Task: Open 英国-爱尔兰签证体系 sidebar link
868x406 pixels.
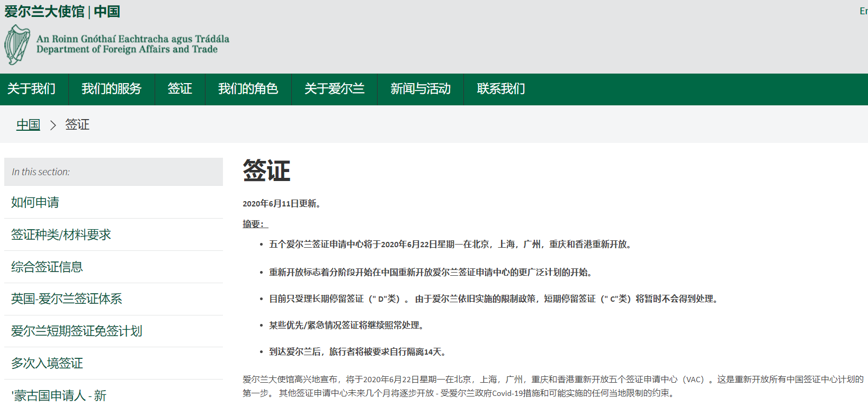Action: coord(67,299)
